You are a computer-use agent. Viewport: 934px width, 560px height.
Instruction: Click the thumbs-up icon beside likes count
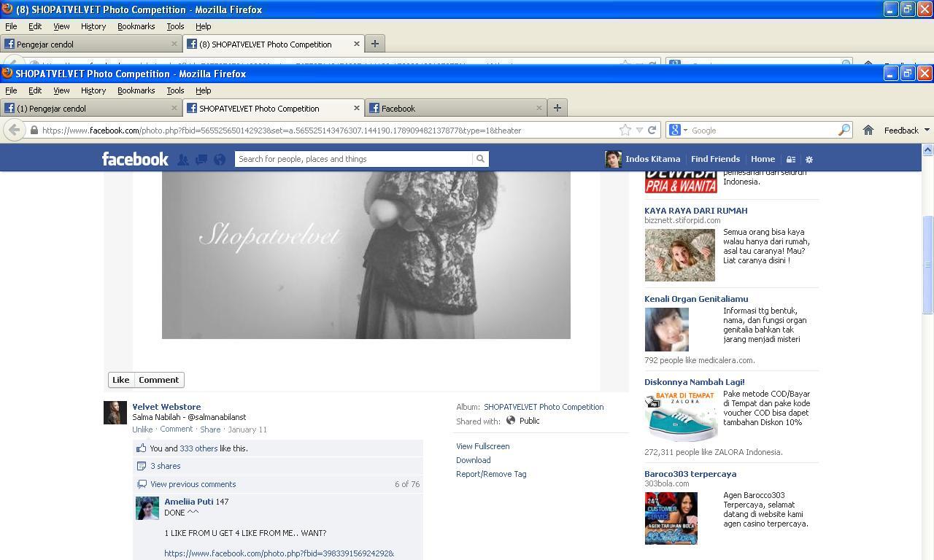142,448
